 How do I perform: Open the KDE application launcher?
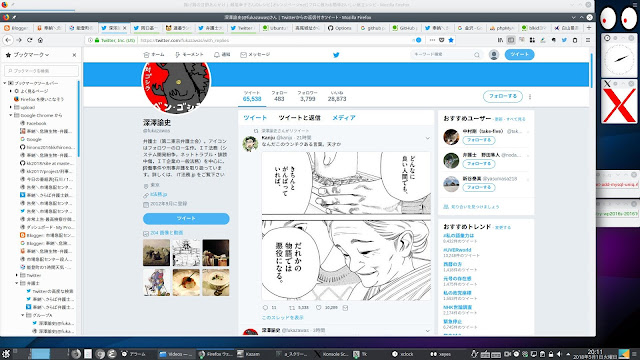[x=6, y=354]
